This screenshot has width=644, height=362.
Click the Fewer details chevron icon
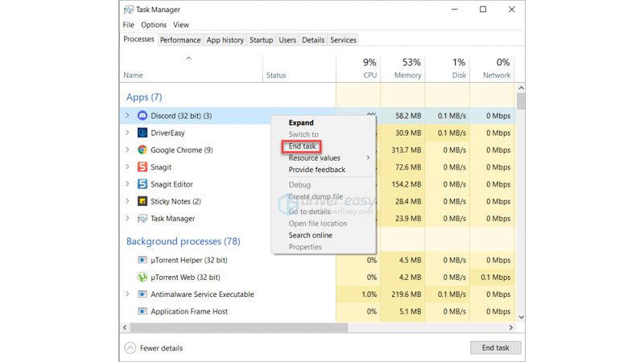coord(130,348)
